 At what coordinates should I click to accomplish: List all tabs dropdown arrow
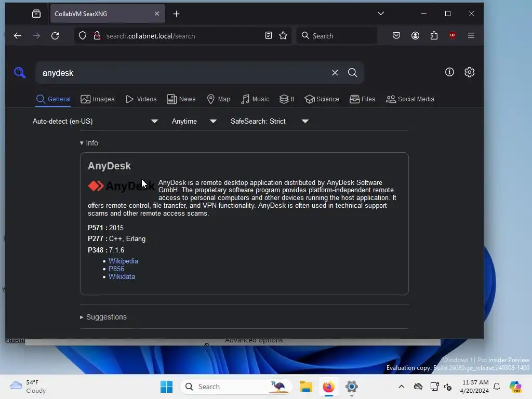381,14
